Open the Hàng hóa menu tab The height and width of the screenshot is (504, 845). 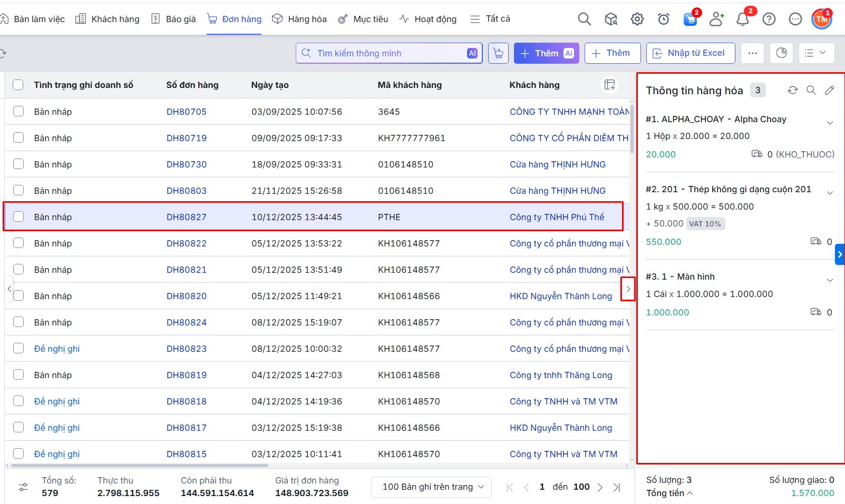click(x=299, y=19)
